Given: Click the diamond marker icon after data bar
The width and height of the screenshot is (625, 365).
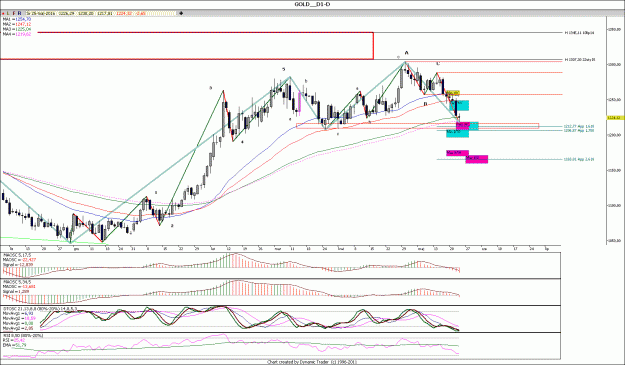Looking at the screenshot, I should [181, 13].
